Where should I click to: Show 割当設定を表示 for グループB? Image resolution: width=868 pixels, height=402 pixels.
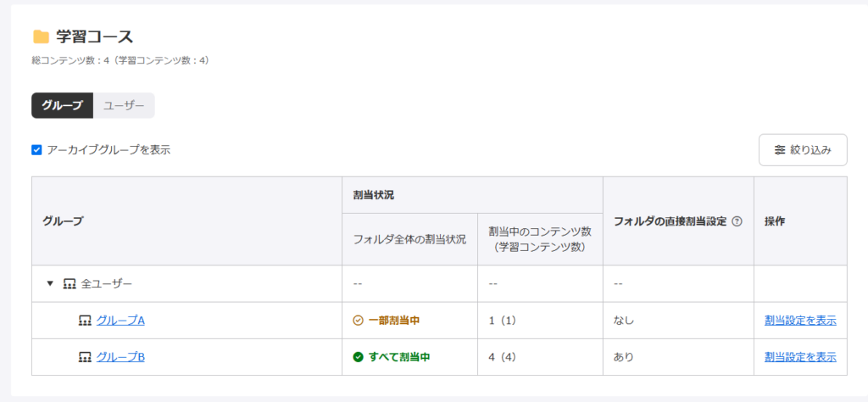point(800,357)
